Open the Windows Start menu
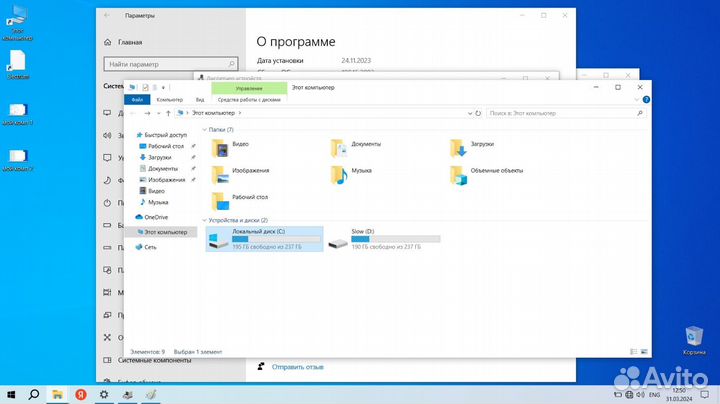Screen dimensions: 720x404 tap(11, 394)
